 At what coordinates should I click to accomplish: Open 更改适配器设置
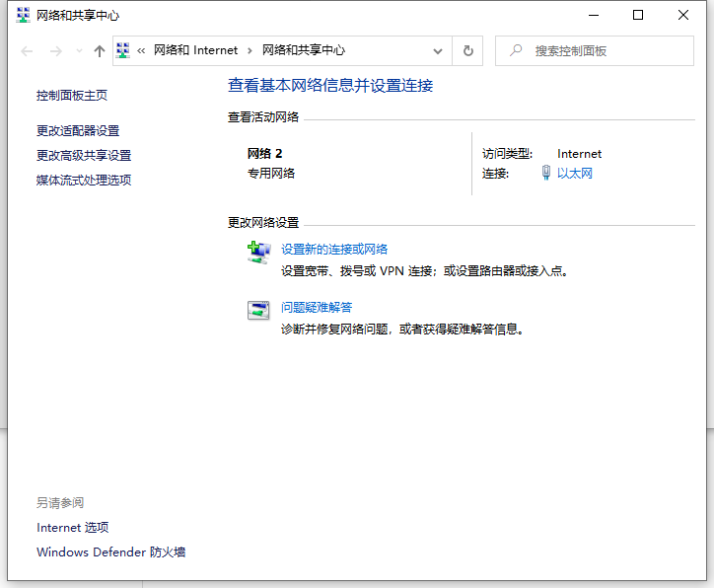[x=78, y=130]
